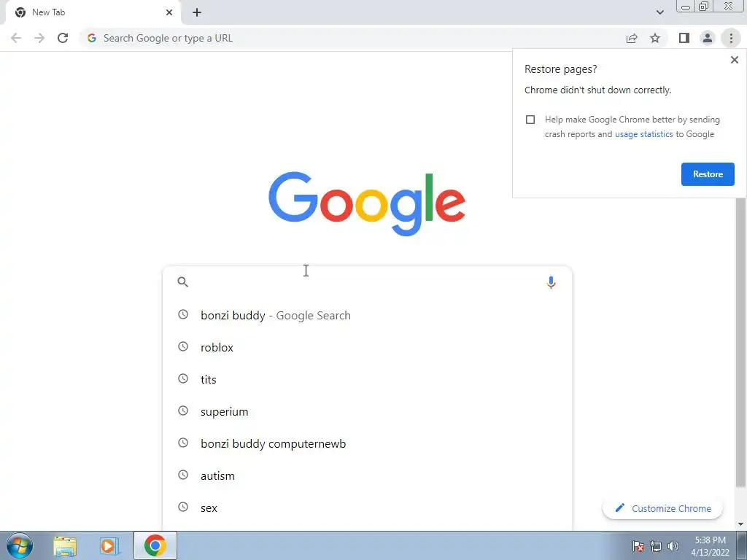The width and height of the screenshot is (747, 560).
Task: Open Windows Explorer from taskbar
Action: [65, 545]
